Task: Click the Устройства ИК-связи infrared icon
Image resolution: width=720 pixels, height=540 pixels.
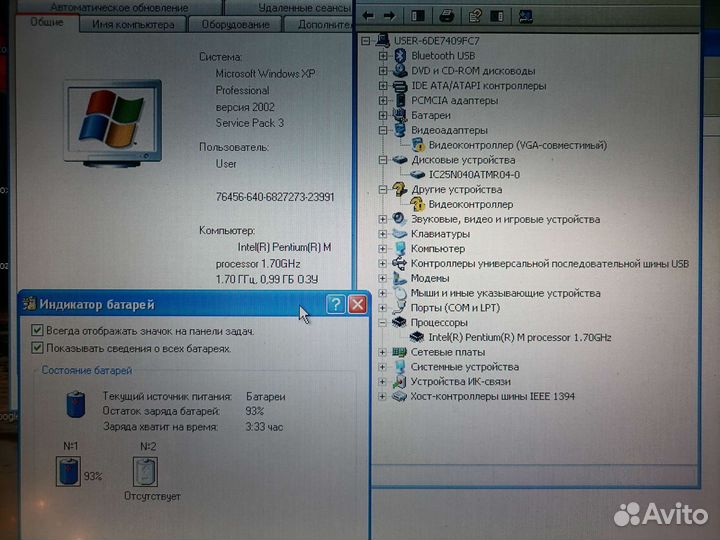Action: [399, 381]
